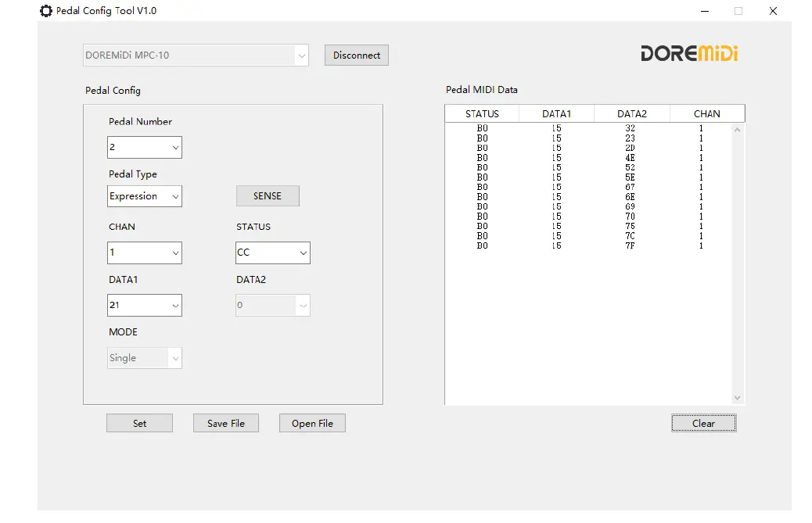Select the row with DATA2 value 6E
The height and width of the screenshot is (523, 812).
588,197
